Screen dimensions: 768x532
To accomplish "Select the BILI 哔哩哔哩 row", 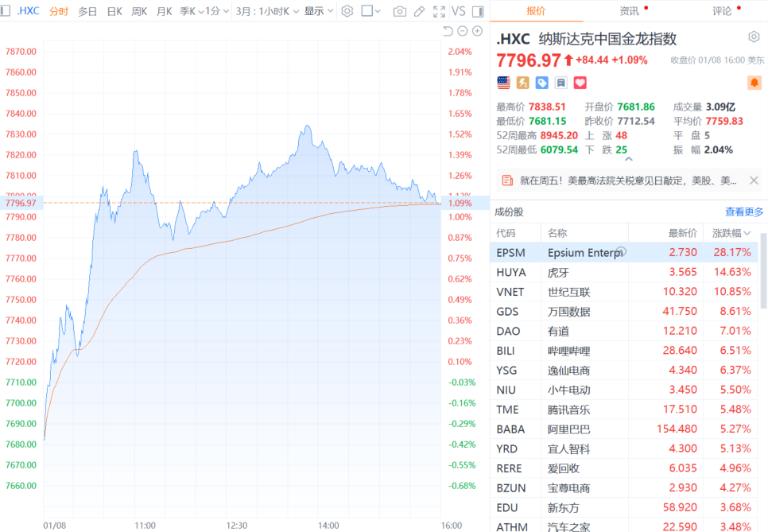I will click(624, 350).
